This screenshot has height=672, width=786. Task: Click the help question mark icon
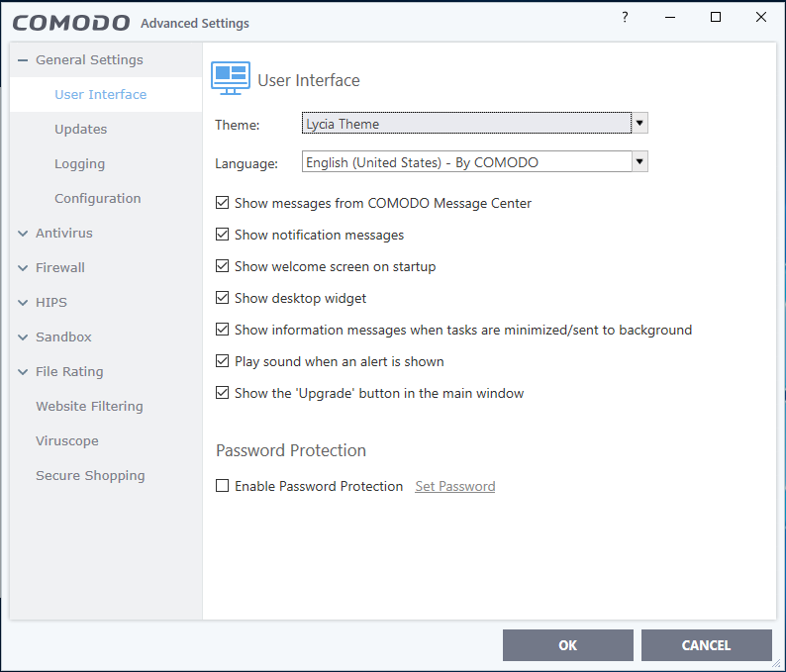(x=625, y=18)
